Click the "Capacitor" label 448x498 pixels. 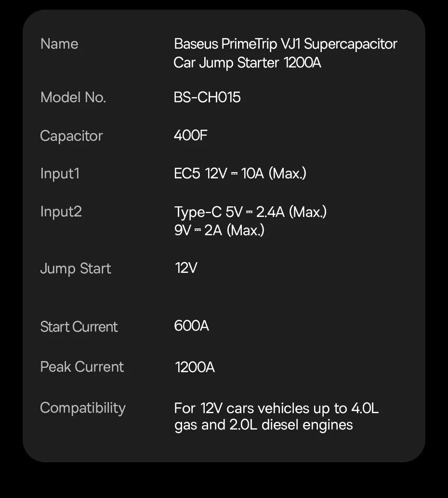[x=71, y=136]
